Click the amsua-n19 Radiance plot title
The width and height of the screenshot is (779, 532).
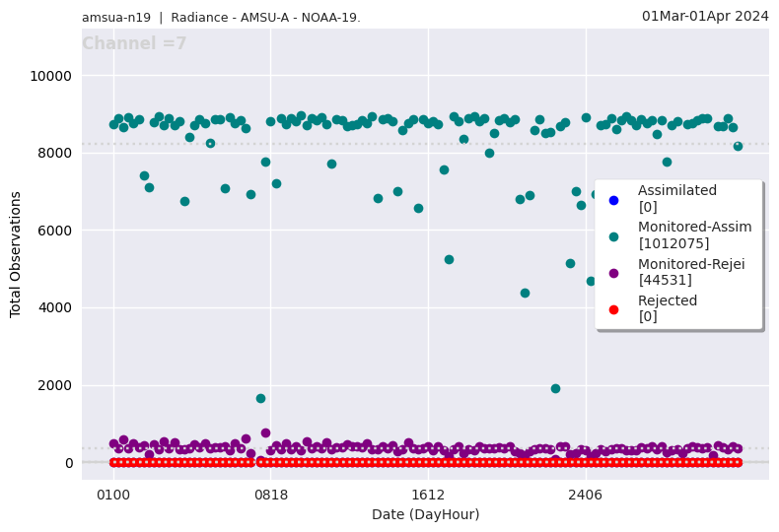[x=221, y=18]
